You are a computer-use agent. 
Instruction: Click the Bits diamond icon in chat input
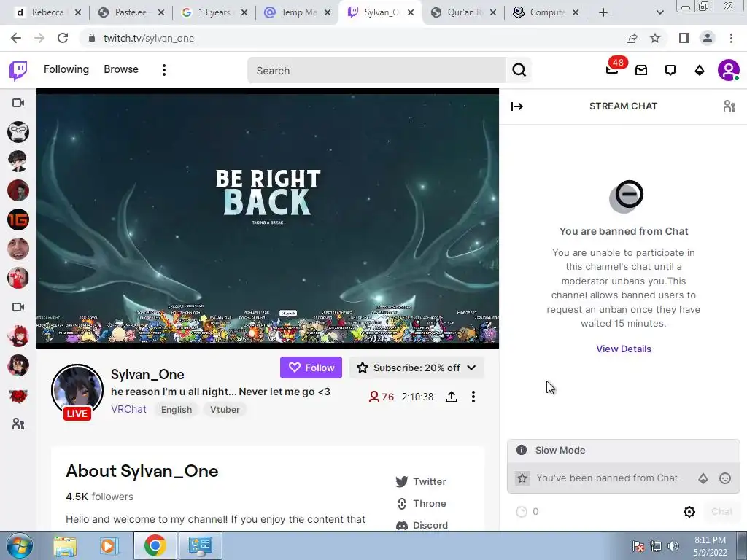click(x=703, y=478)
